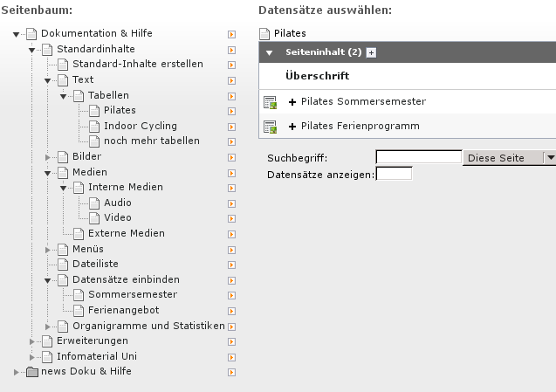Click the orange arrow icon next to Standard-Inhalte erstellen
The width and height of the screenshot is (556, 392).
tap(231, 65)
